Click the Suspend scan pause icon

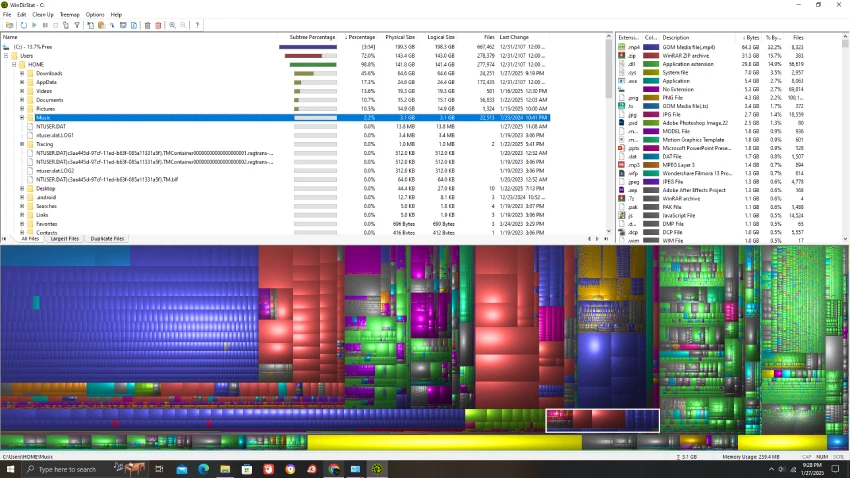tap(45, 25)
